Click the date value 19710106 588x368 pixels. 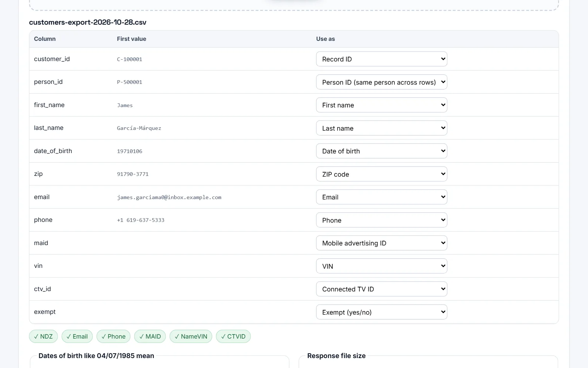(129, 151)
